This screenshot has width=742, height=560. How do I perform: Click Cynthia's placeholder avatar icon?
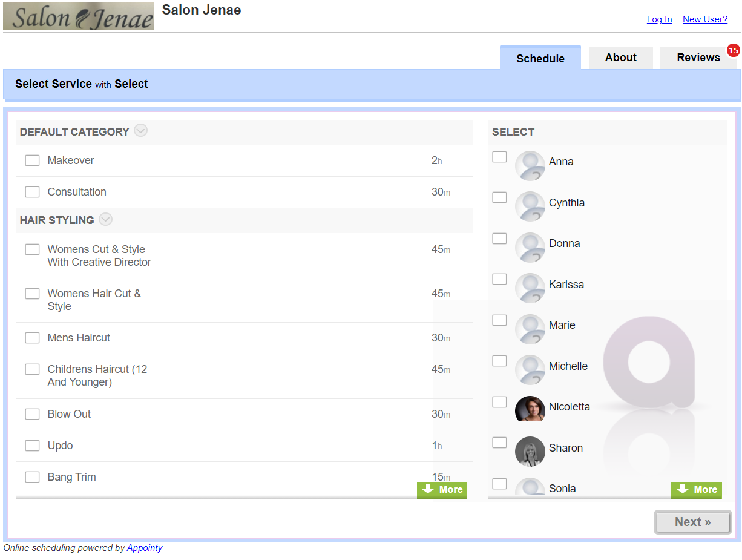pyautogui.click(x=530, y=205)
